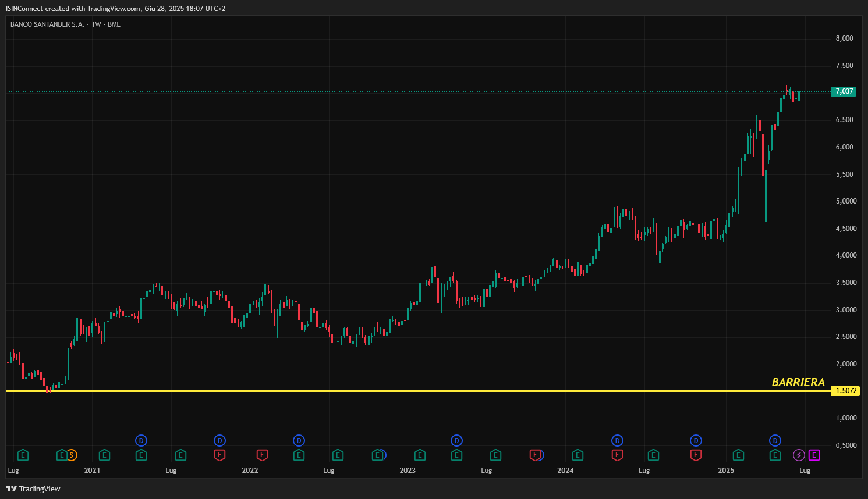This screenshot has width=868, height=499.
Task: Click the 5,000 price axis label
Action: (846, 201)
